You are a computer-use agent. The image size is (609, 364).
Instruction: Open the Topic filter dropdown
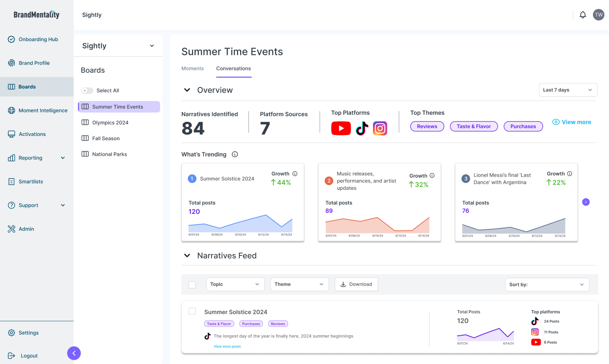(235, 284)
